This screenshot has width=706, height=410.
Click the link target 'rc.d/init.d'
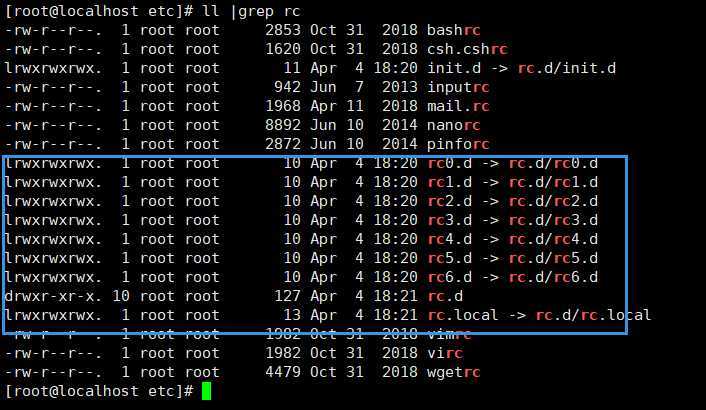[x=567, y=68]
